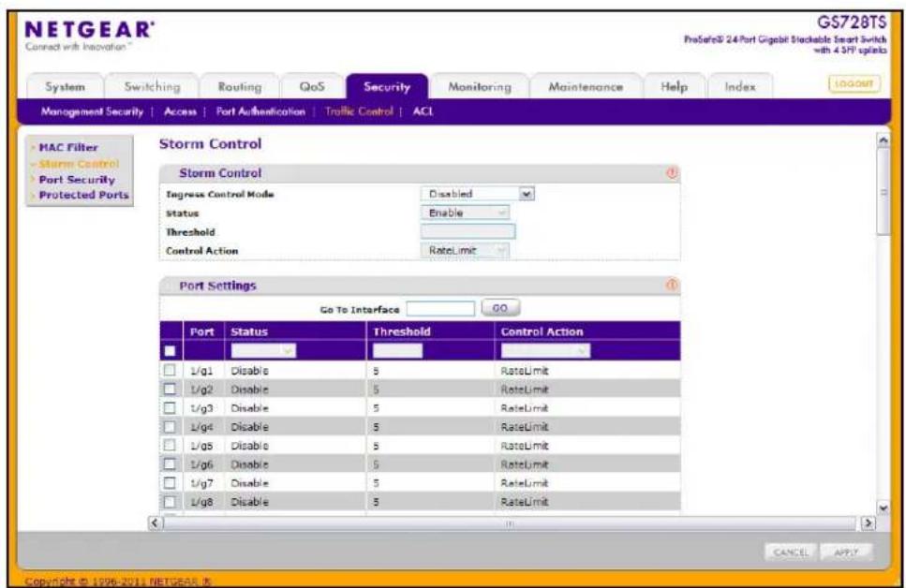Open Port Security in the sidebar
Viewport: 906px width, 588px height.
click(x=77, y=180)
